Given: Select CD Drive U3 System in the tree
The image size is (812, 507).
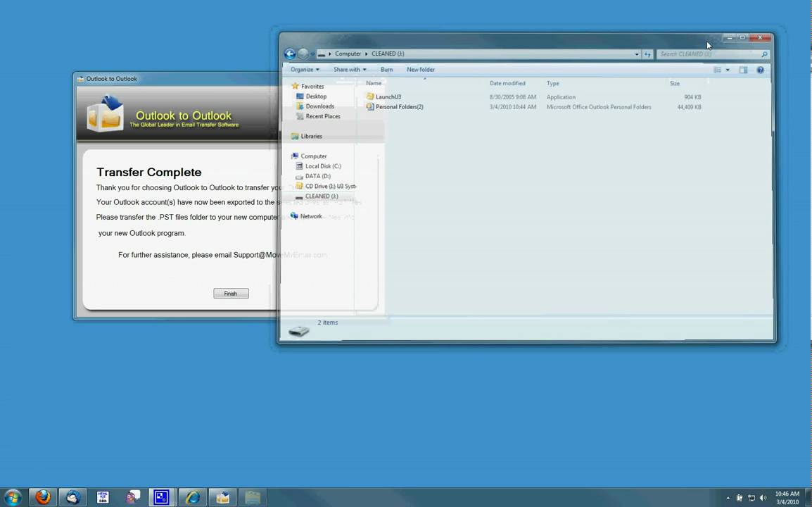Looking at the screenshot, I should 331,186.
